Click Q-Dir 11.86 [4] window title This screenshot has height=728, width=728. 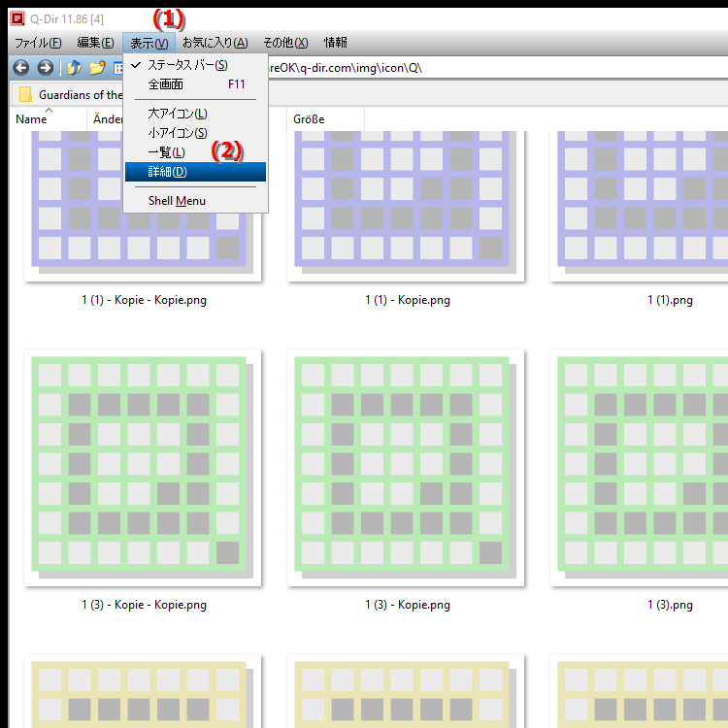pyautogui.click(x=67, y=19)
